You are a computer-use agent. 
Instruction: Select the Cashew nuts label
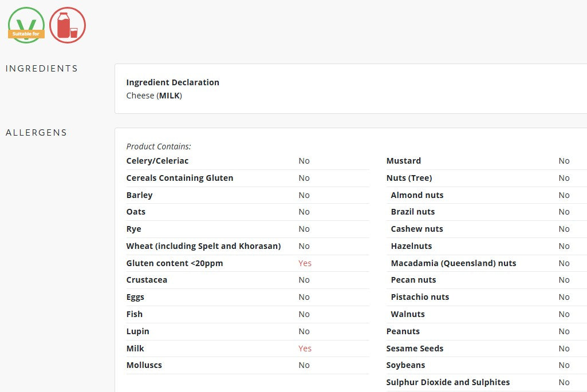click(417, 229)
